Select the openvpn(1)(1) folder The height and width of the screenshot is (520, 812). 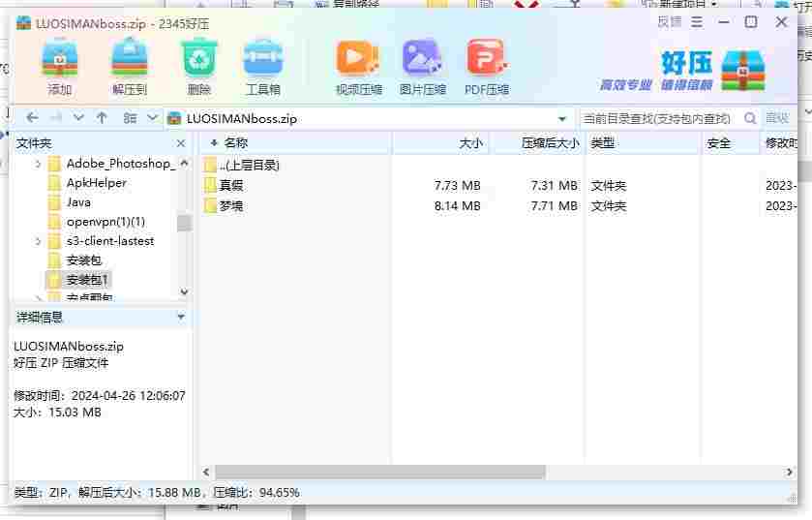tap(105, 222)
